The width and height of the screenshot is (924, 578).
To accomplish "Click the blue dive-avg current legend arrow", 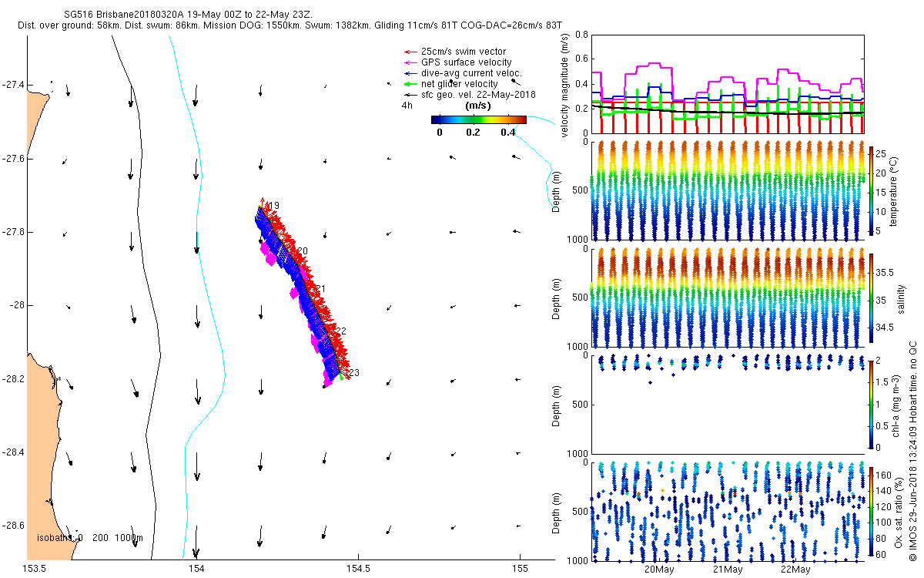I will coord(409,73).
